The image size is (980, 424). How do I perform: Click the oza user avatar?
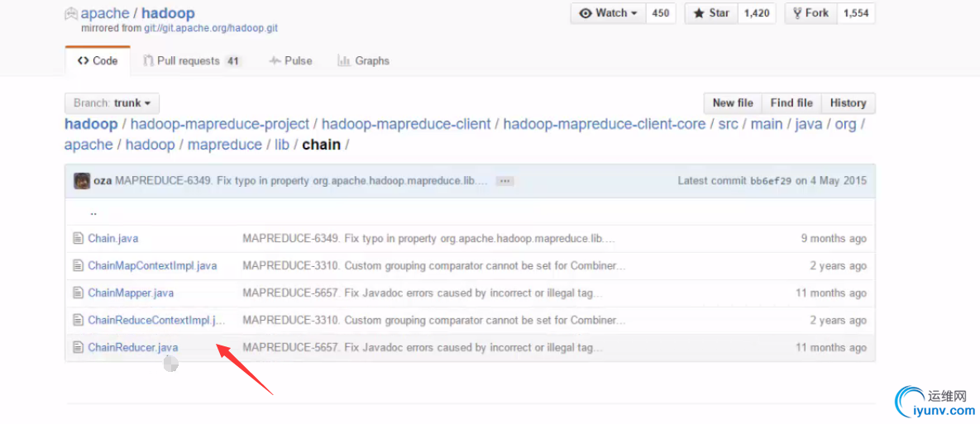tap(82, 181)
